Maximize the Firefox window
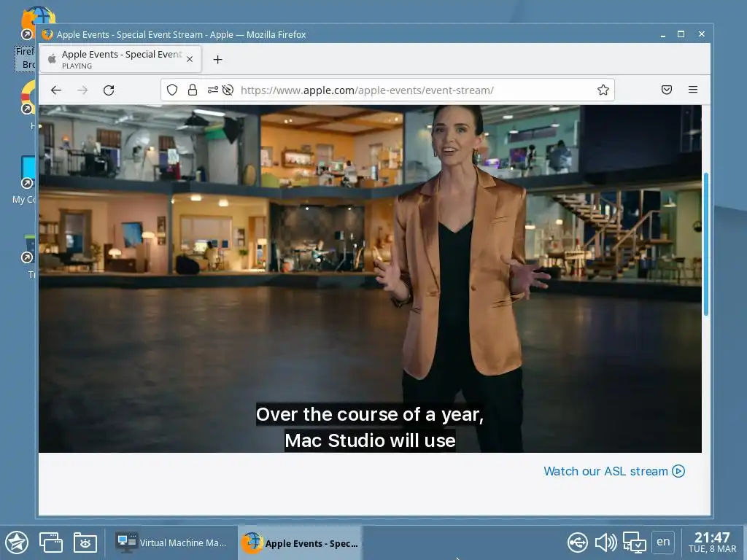The image size is (747, 560). click(x=681, y=34)
